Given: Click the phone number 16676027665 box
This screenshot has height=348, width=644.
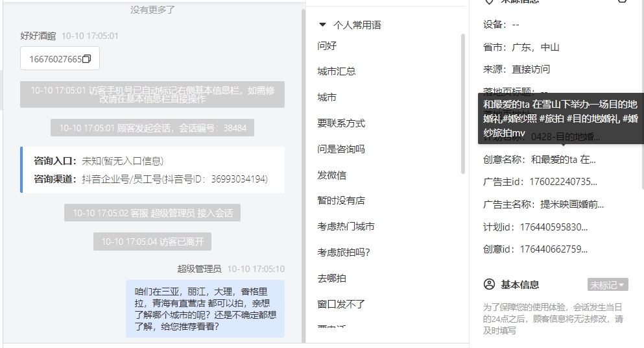Looking at the screenshot, I should [60, 58].
